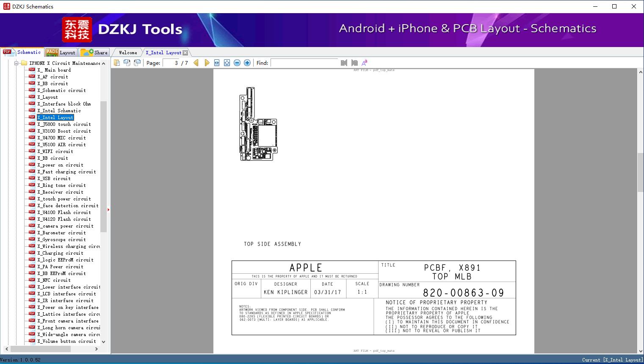Open X_USB circuit

click(54, 178)
